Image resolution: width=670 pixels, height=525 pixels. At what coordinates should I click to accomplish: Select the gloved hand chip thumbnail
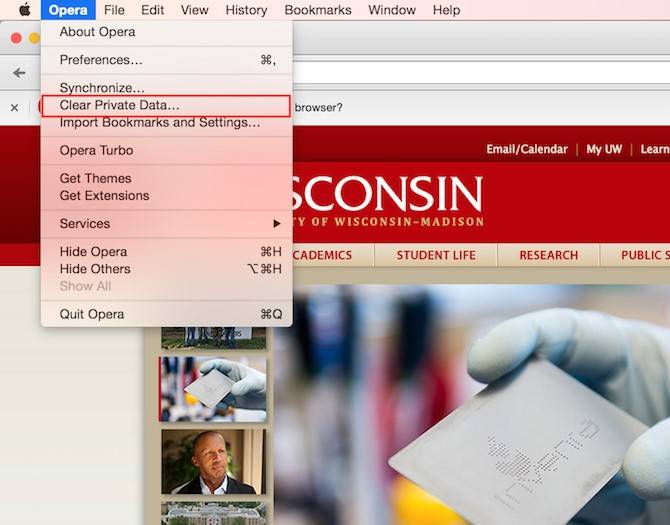coord(213,389)
